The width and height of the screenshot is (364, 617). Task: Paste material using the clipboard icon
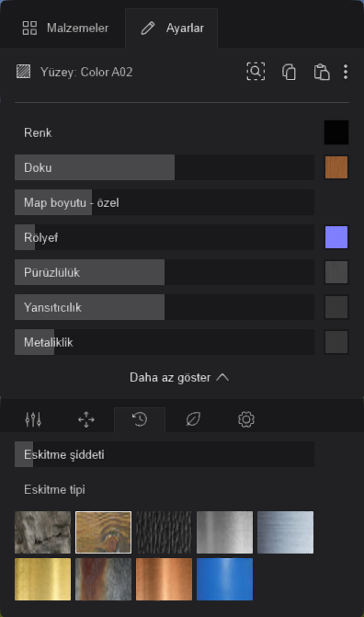click(322, 72)
